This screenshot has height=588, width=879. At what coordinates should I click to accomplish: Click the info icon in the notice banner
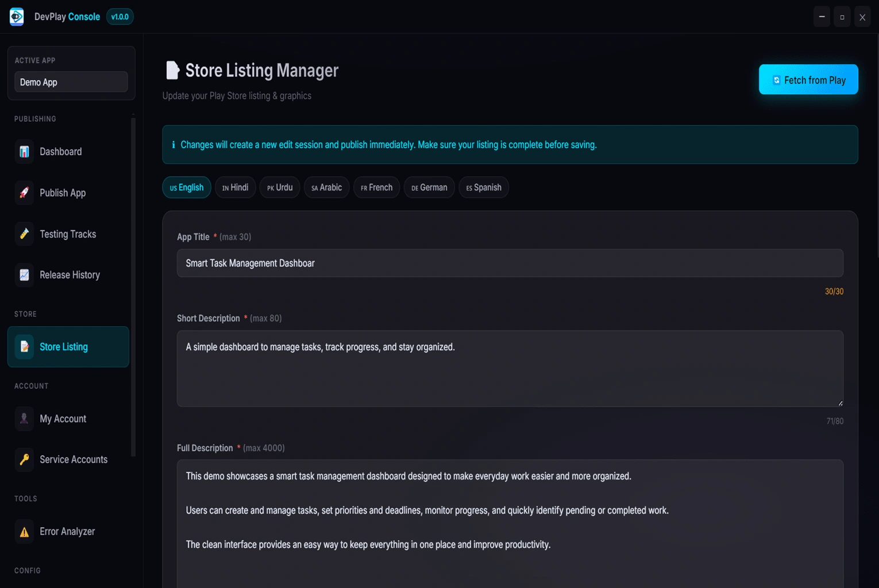(174, 145)
